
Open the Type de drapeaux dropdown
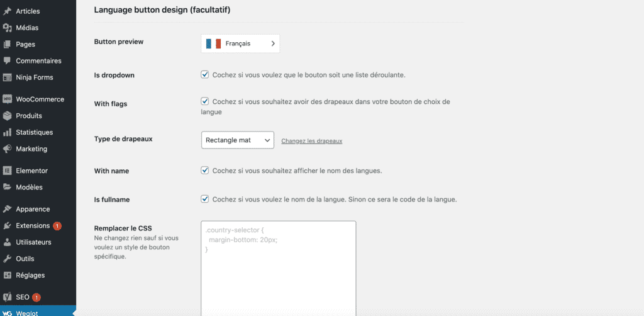(237, 140)
